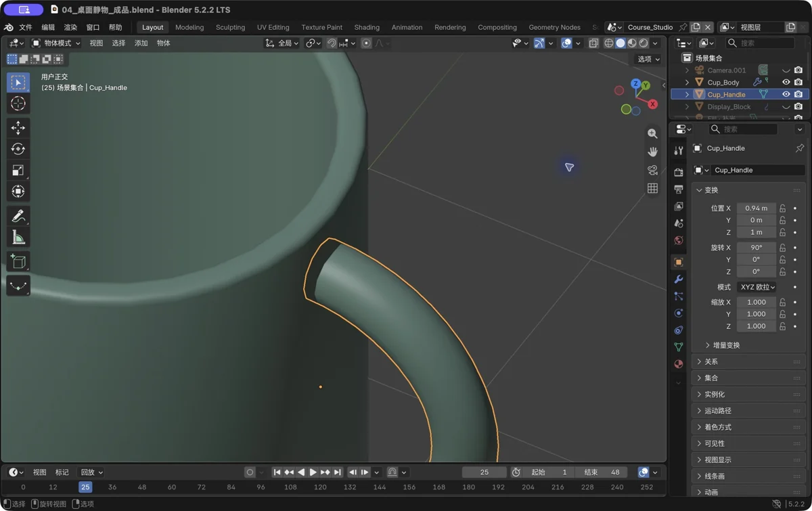Activate the Scale tool

click(x=18, y=171)
